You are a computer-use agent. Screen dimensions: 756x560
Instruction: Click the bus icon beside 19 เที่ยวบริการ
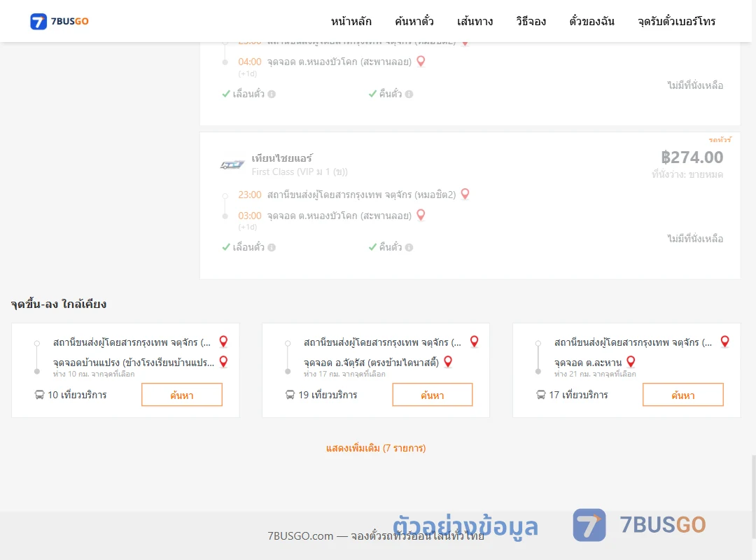coord(290,395)
